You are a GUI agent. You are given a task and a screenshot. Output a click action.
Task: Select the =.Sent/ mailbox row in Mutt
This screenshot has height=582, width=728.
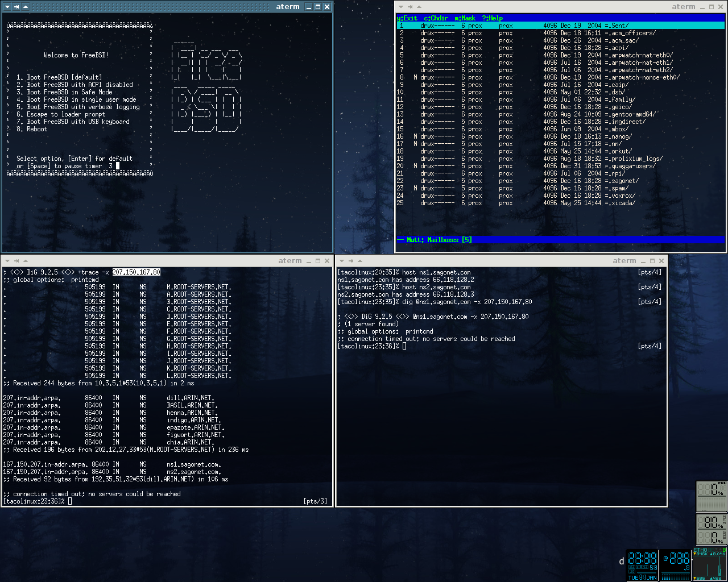point(561,26)
